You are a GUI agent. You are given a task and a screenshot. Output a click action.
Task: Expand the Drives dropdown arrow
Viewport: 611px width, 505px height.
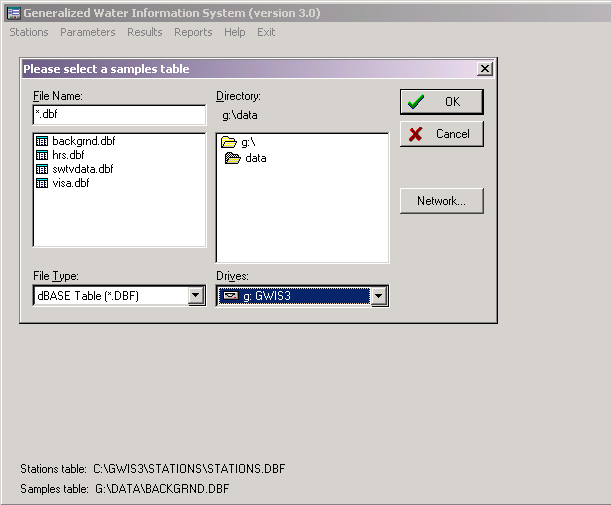379,296
